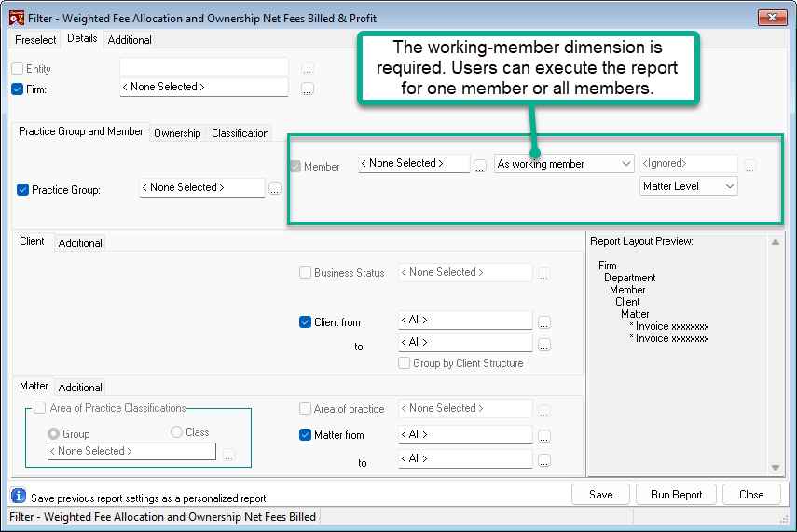Click the Member None Selected field
Screen dimensions: 797x532
(x=414, y=163)
